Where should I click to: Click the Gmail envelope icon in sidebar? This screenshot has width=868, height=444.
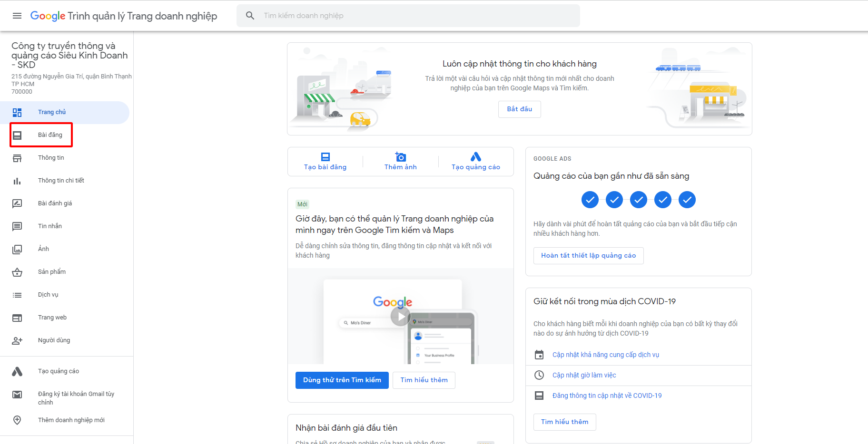pos(17,395)
